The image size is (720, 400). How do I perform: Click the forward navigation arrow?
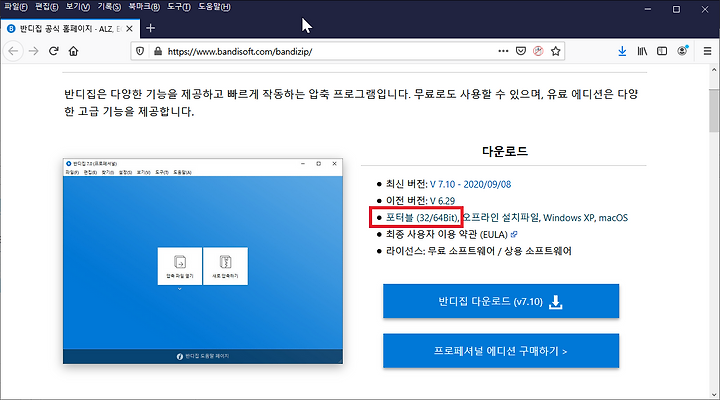[x=34, y=51]
